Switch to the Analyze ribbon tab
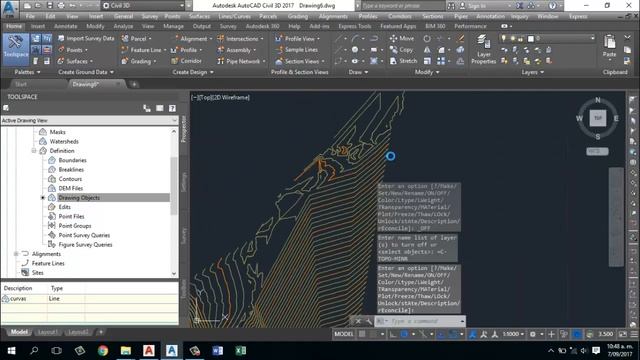This screenshot has width=640, height=360. (x=123, y=26)
